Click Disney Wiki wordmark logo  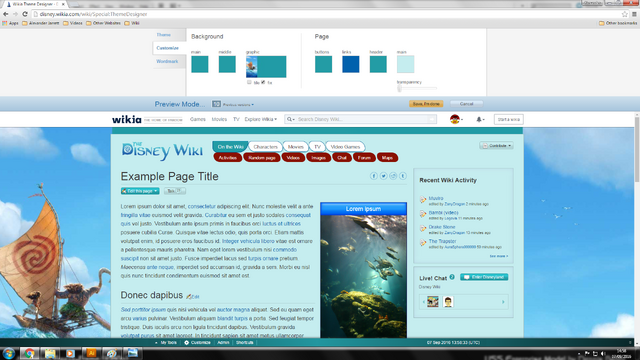[x=162, y=151]
